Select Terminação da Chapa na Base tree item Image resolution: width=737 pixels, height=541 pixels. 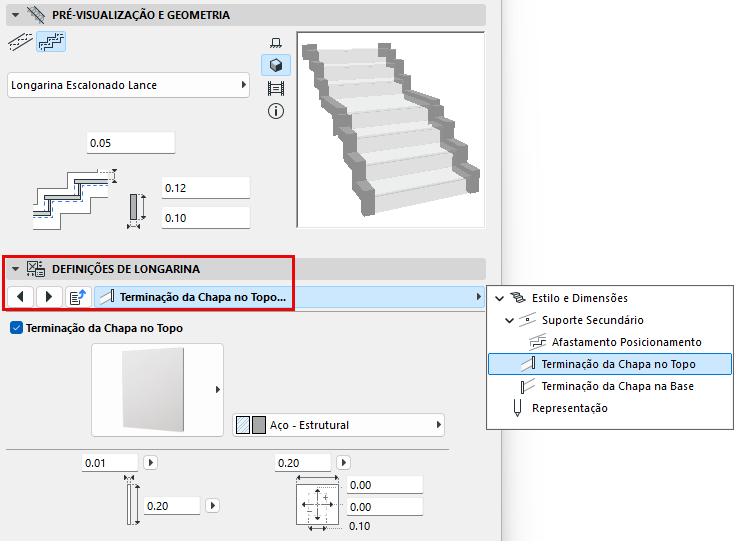pos(617,386)
